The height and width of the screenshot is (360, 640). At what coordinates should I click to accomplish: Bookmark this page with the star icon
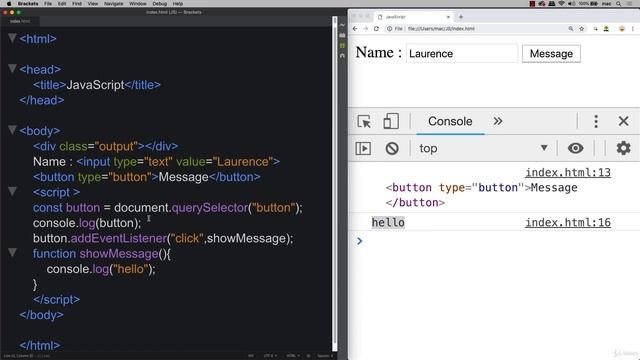coord(582,29)
